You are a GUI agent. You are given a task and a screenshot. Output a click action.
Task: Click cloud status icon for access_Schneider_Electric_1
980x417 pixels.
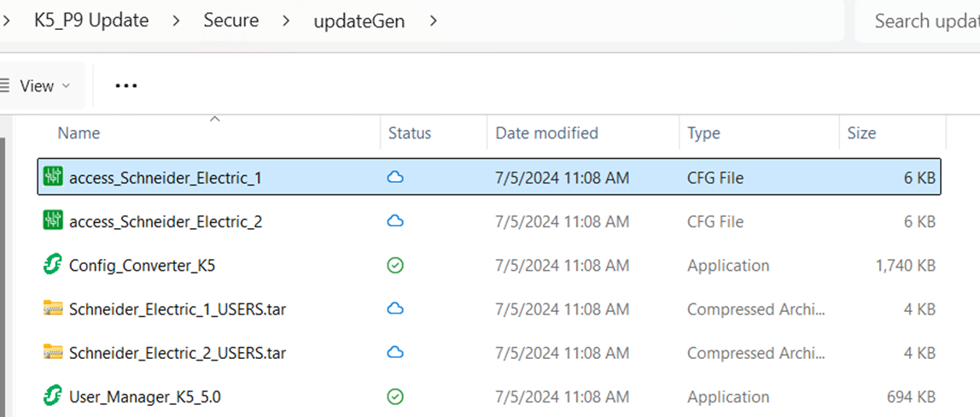coord(395,178)
